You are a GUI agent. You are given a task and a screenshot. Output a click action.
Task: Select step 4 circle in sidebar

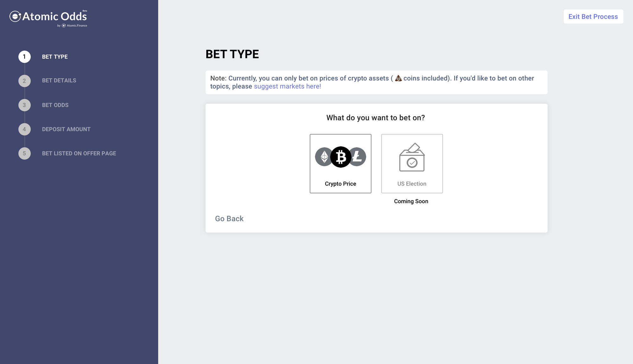(24, 129)
